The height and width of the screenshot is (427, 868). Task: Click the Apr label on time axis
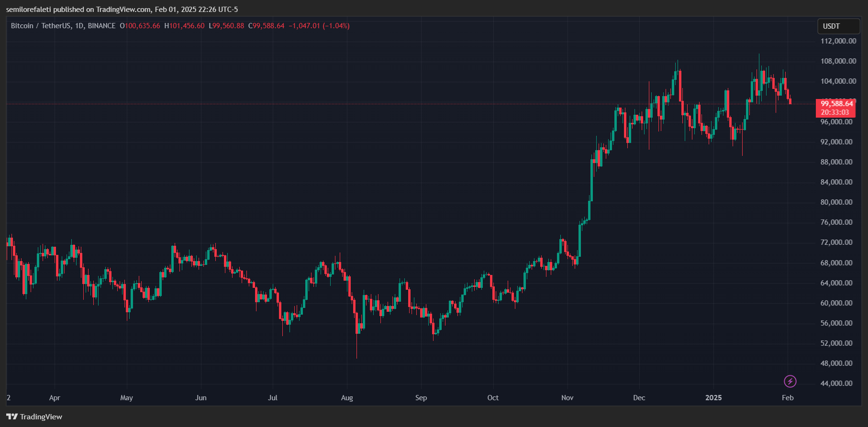[55, 398]
